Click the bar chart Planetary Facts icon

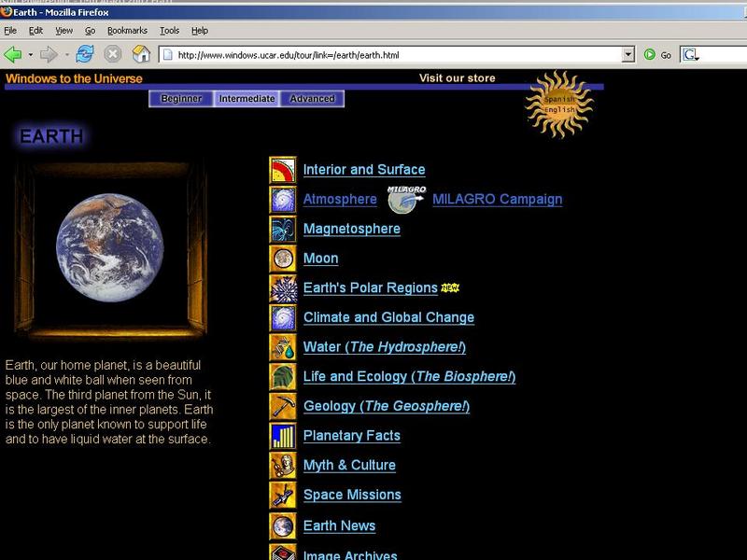[283, 436]
